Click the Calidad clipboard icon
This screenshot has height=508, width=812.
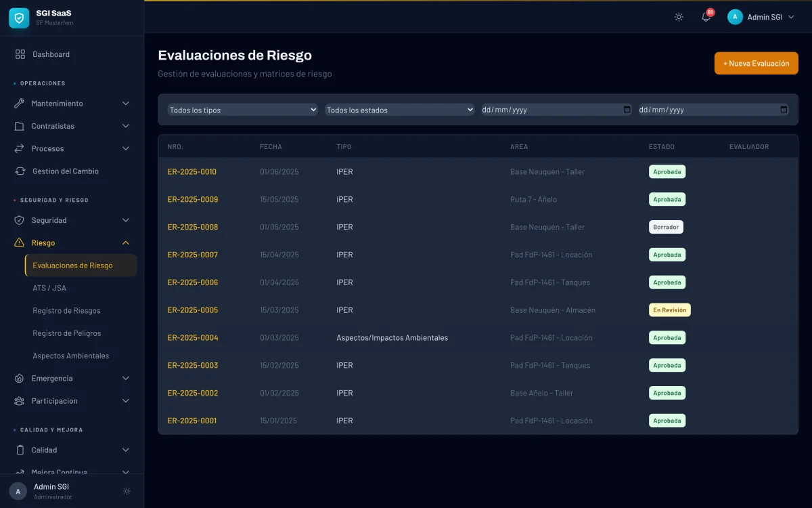(20, 450)
